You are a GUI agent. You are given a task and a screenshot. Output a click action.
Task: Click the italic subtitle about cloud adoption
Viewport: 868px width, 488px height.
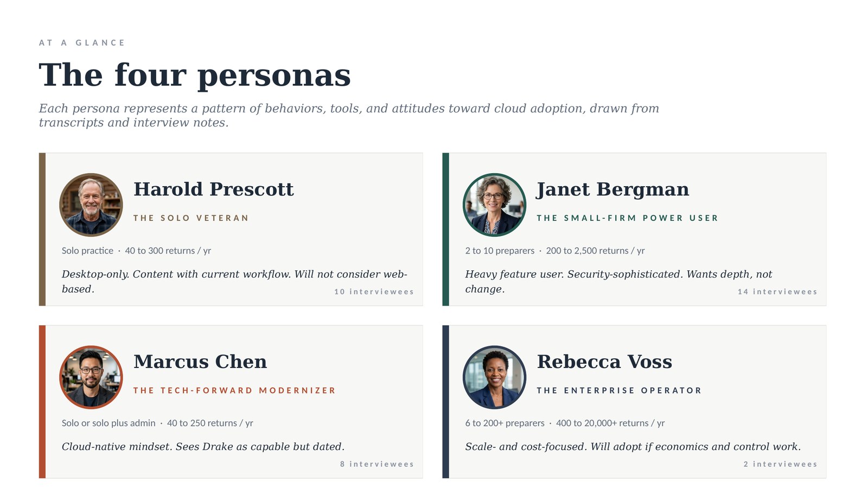tap(348, 115)
